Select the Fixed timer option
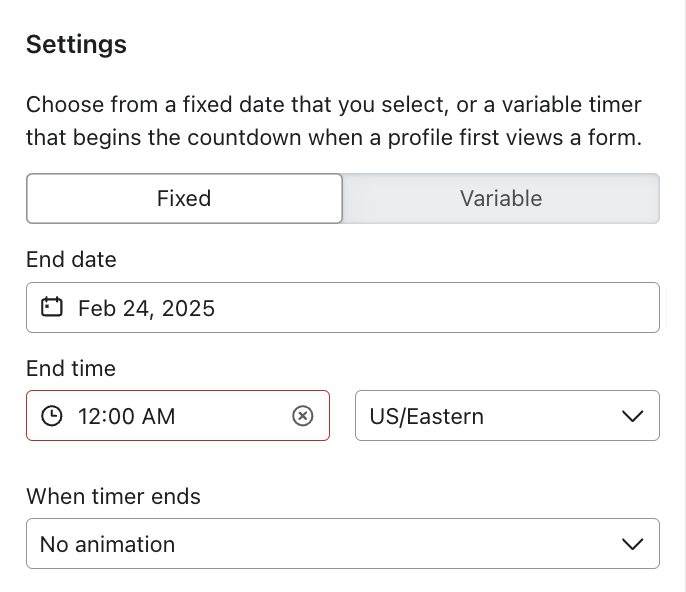This screenshot has width=686, height=592. click(184, 198)
